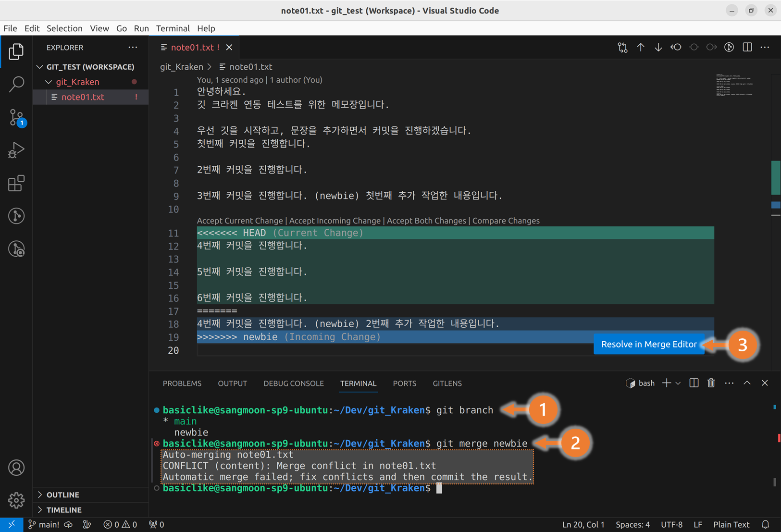Click the Explorer more actions ellipsis

(x=133, y=47)
